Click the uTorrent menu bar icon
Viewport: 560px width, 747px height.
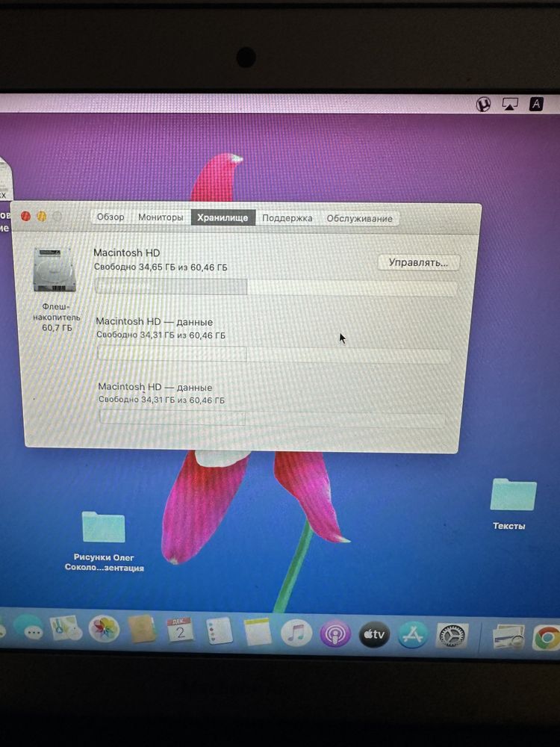click(483, 103)
